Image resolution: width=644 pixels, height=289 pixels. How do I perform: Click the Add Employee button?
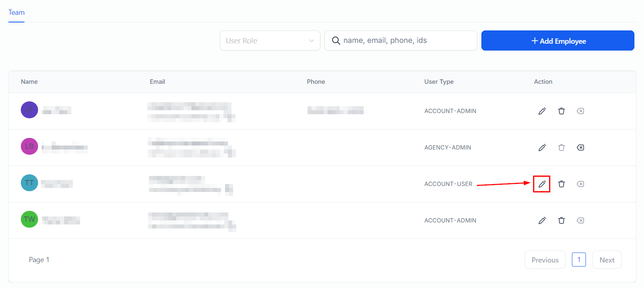click(x=558, y=40)
